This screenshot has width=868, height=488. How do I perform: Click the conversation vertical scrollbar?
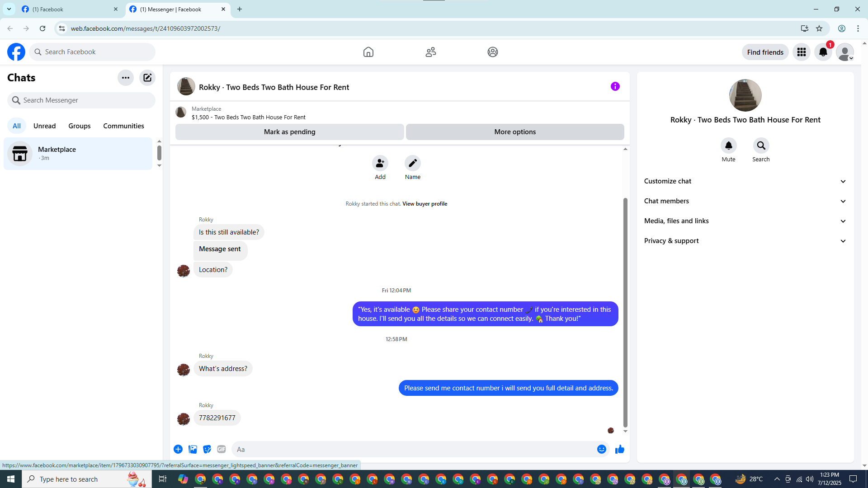click(x=625, y=312)
